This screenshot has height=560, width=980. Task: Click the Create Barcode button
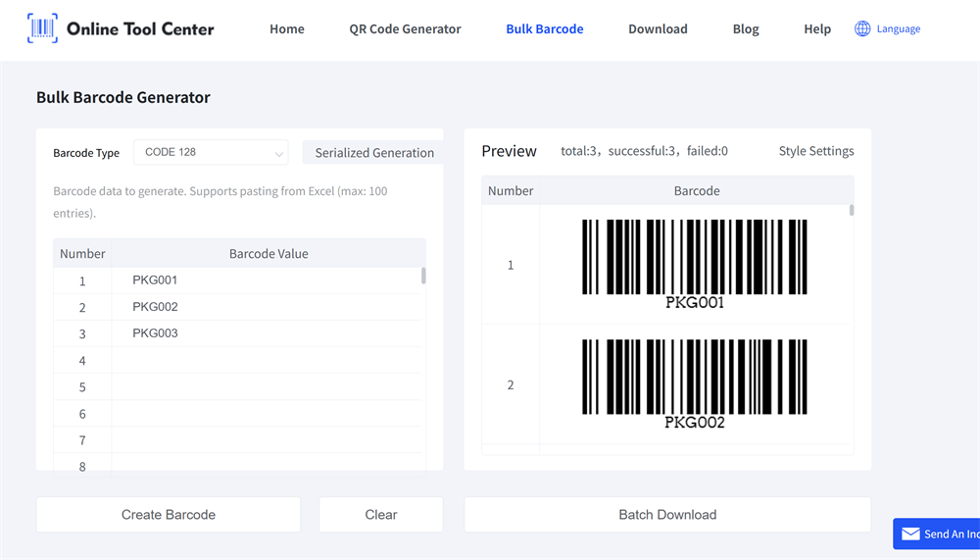(169, 514)
